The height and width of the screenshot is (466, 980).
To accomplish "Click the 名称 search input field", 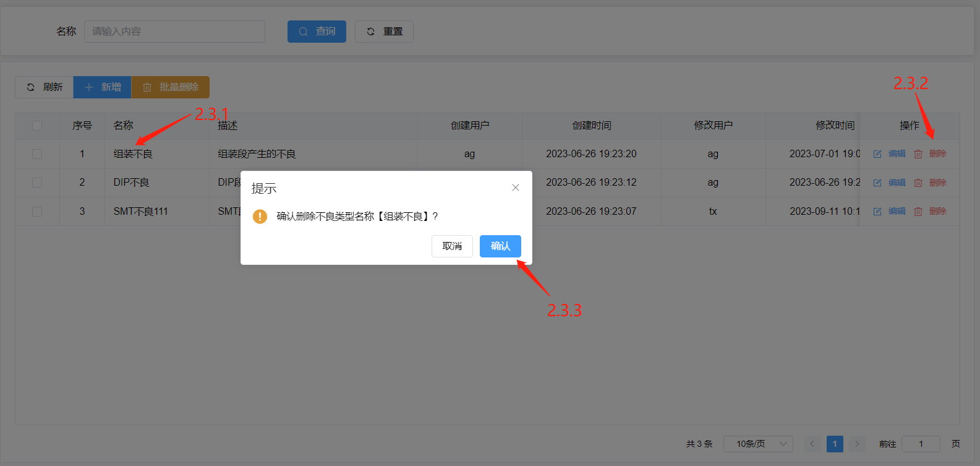I will point(174,32).
